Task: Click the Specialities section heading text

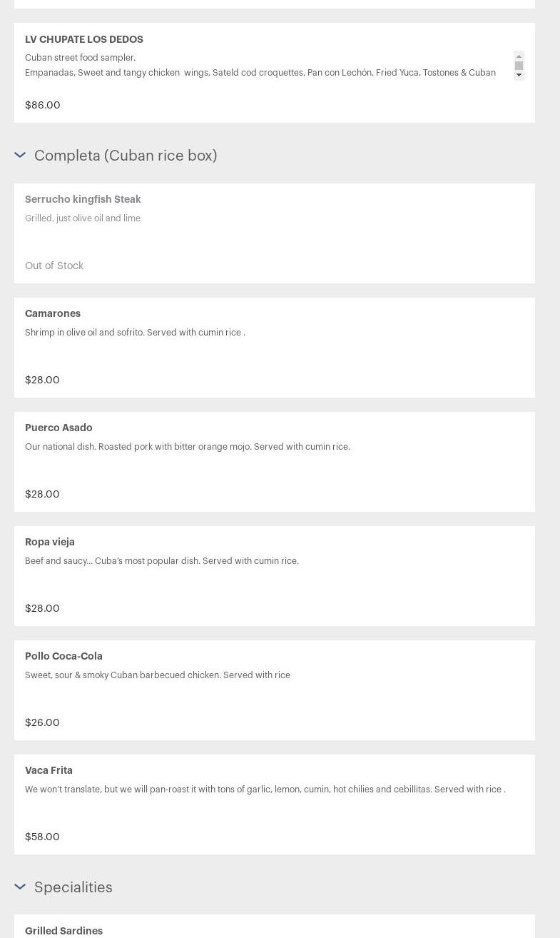Action: point(73,887)
